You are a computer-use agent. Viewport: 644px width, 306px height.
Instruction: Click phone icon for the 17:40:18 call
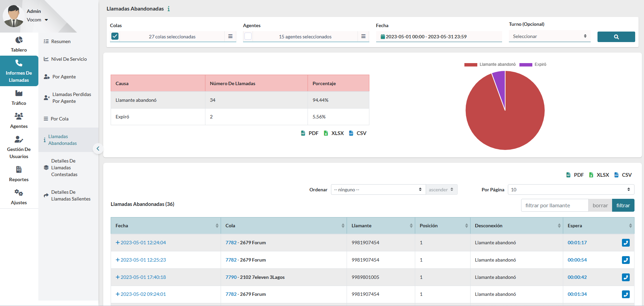coord(626,278)
